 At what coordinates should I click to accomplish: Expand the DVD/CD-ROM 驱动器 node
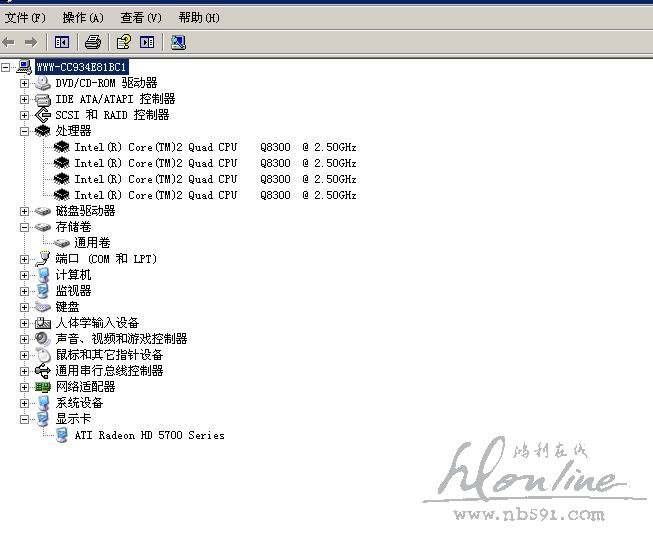click(25, 83)
